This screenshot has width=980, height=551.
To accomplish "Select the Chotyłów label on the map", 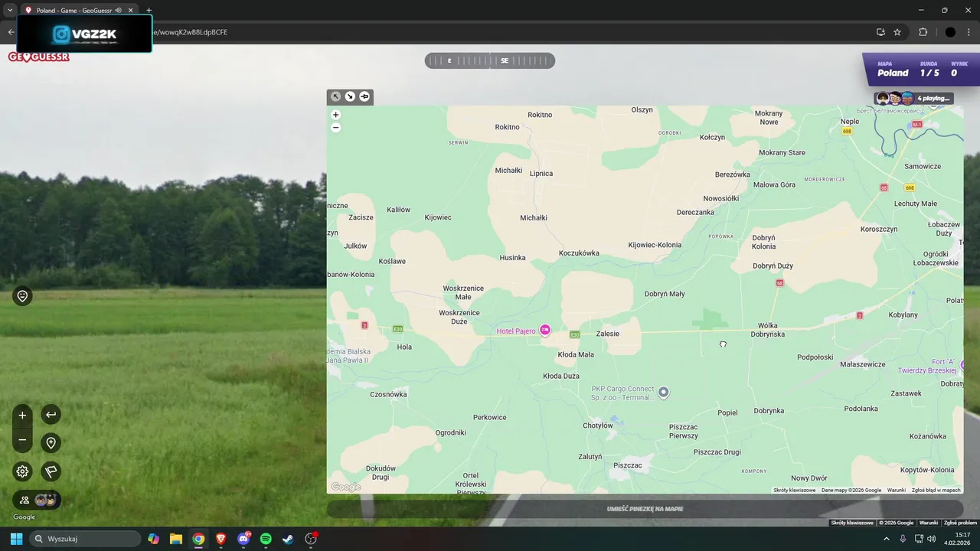I will (598, 425).
